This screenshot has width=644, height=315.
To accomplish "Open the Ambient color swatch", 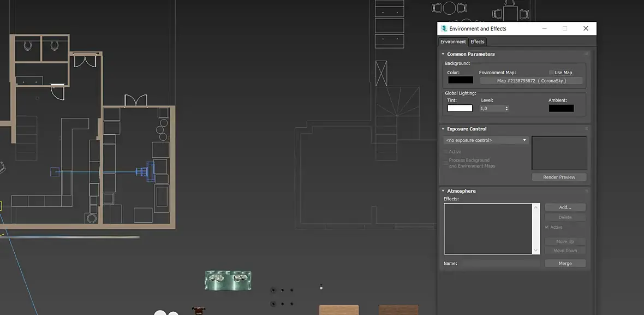I will 561,109.
